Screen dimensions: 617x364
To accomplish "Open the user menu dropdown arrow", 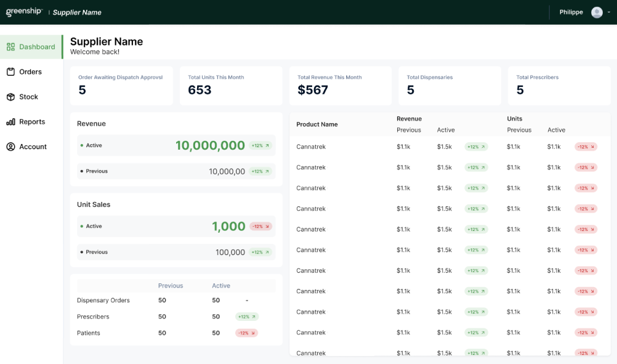I will (x=608, y=12).
